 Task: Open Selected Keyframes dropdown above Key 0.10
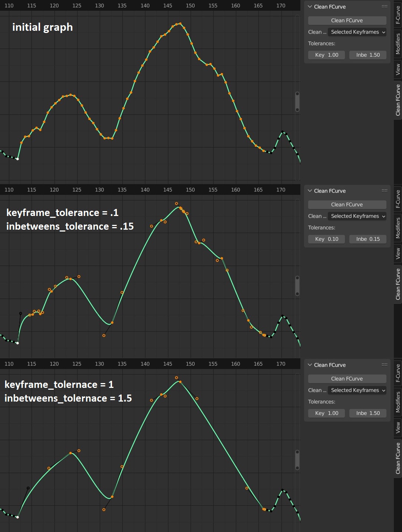(x=357, y=216)
